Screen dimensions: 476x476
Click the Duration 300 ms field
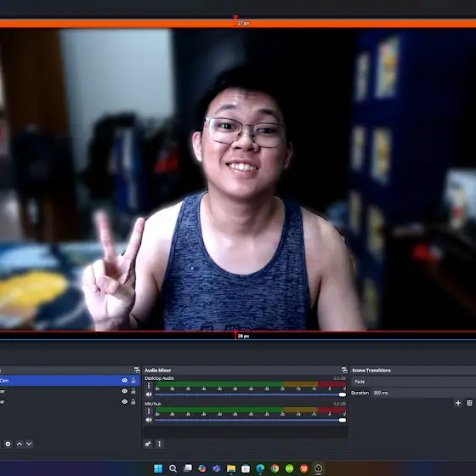pyautogui.click(x=423, y=393)
